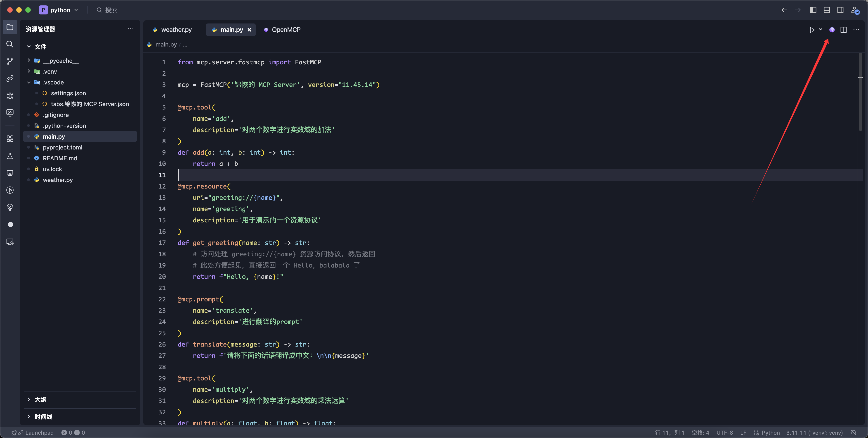The height and width of the screenshot is (438, 868).
Task: Open the Search view in activity bar
Action: pos(10,44)
